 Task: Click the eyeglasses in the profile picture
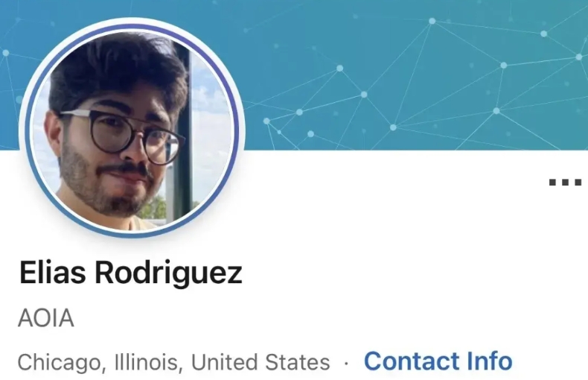click(x=121, y=133)
